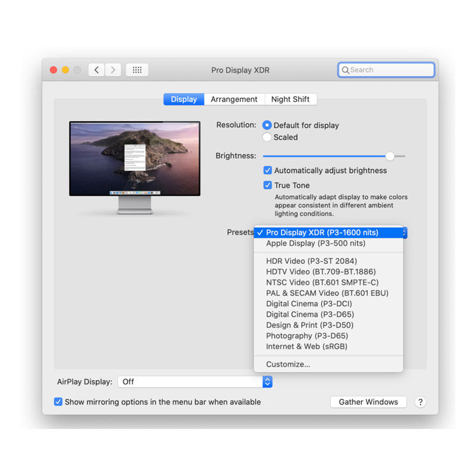
Task: Select Photography (P3-D65) preset
Action: tap(328, 336)
